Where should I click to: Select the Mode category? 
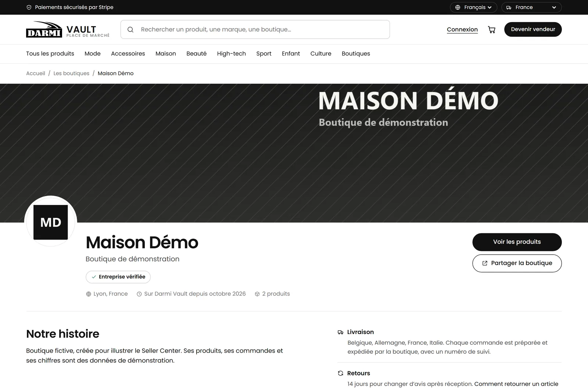pyautogui.click(x=93, y=54)
